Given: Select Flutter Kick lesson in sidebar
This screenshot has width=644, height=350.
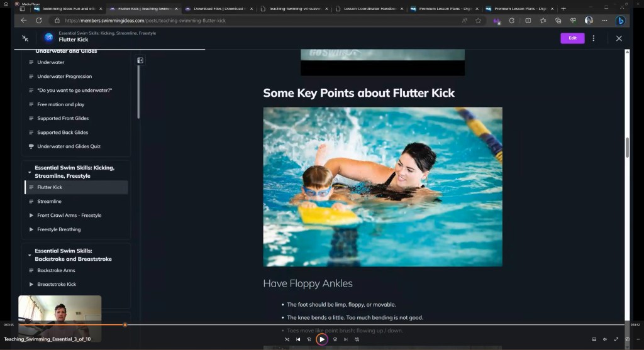Looking at the screenshot, I should [x=76, y=187].
